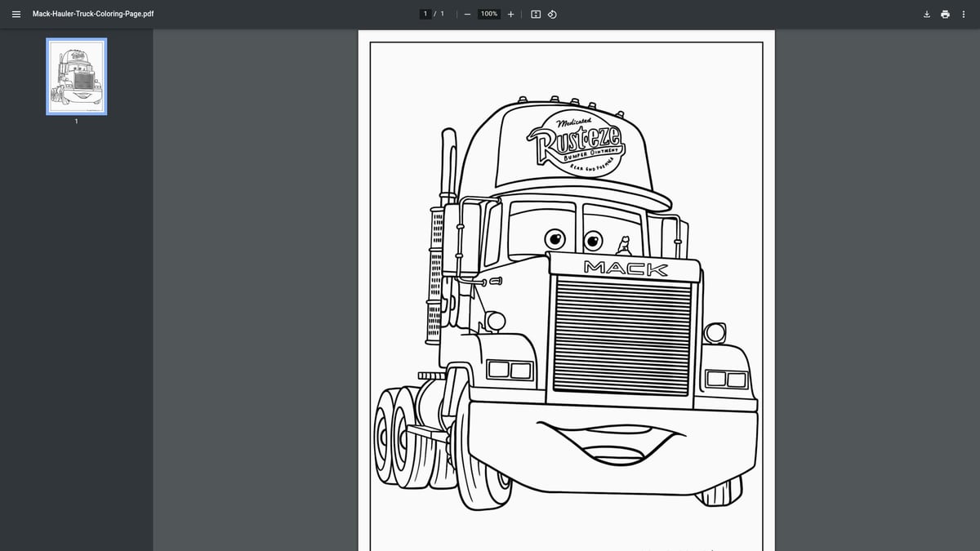Select the page 1 thumbnail

pyautogui.click(x=76, y=77)
